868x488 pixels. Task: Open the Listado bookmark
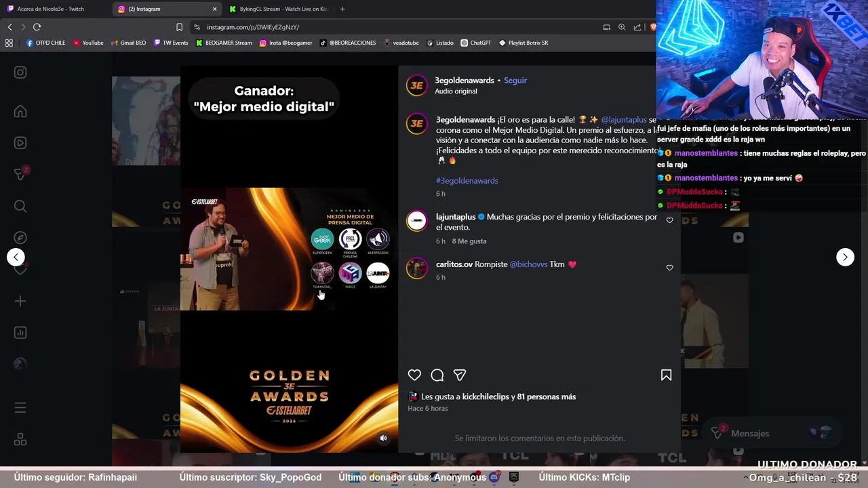[x=440, y=43]
